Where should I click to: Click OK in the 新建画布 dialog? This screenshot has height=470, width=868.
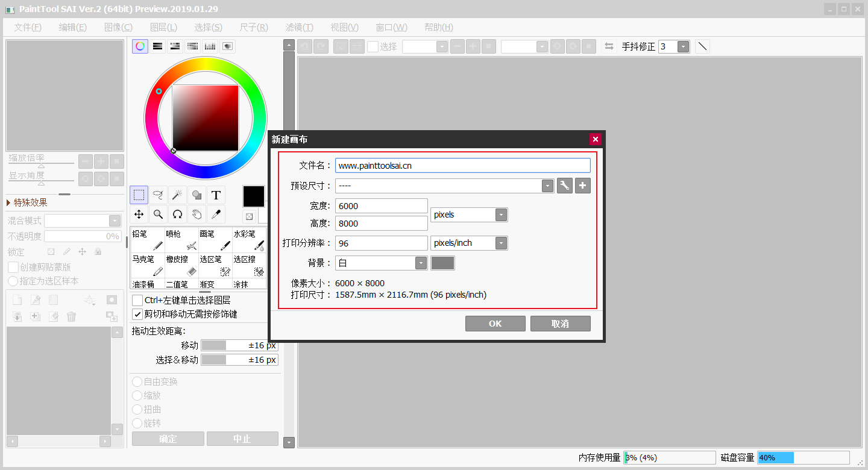[x=495, y=324]
